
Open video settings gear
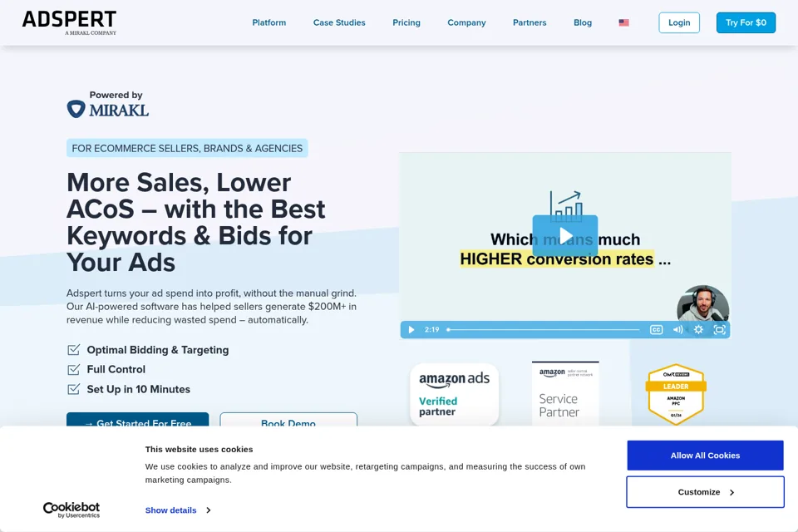[698, 329]
